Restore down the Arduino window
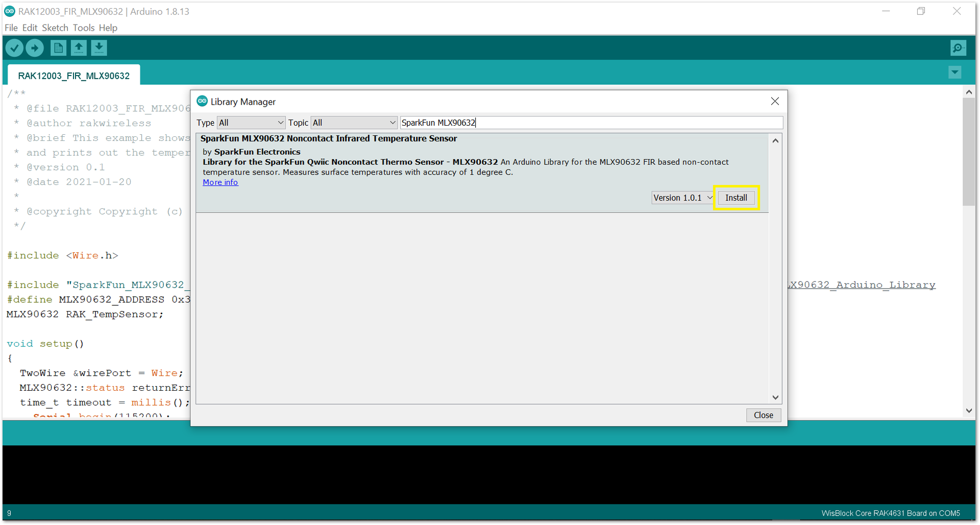 point(921,11)
